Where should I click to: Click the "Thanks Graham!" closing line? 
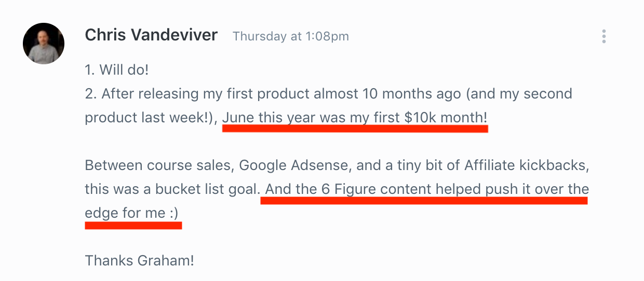click(x=139, y=260)
